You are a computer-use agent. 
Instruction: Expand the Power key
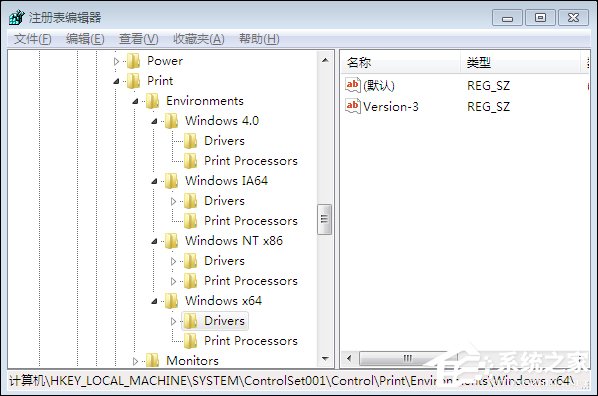(117, 61)
